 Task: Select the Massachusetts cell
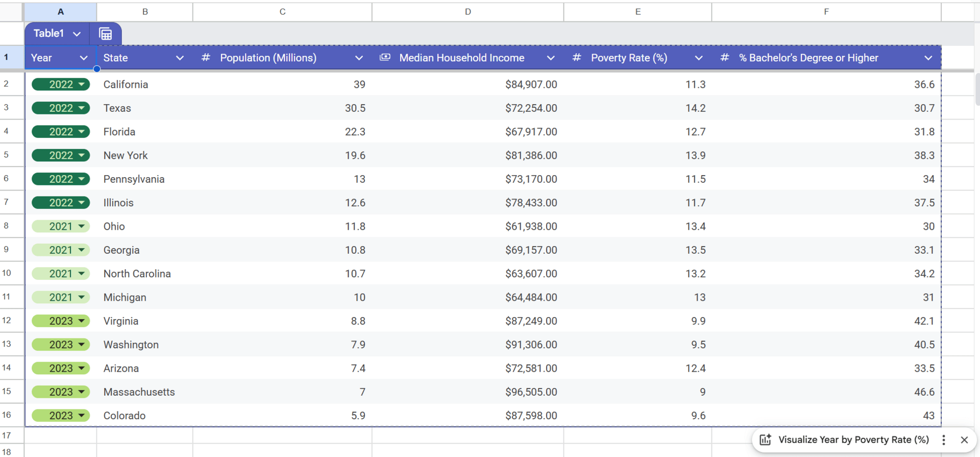139,392
